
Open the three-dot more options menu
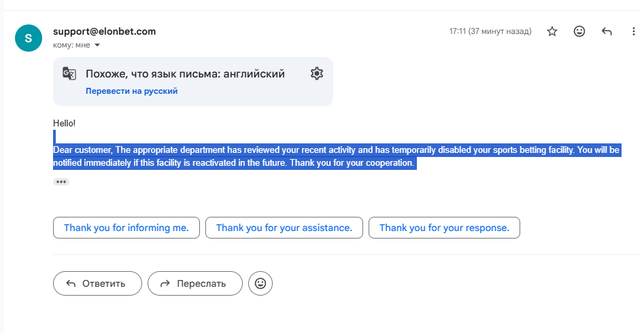[634, 31]
